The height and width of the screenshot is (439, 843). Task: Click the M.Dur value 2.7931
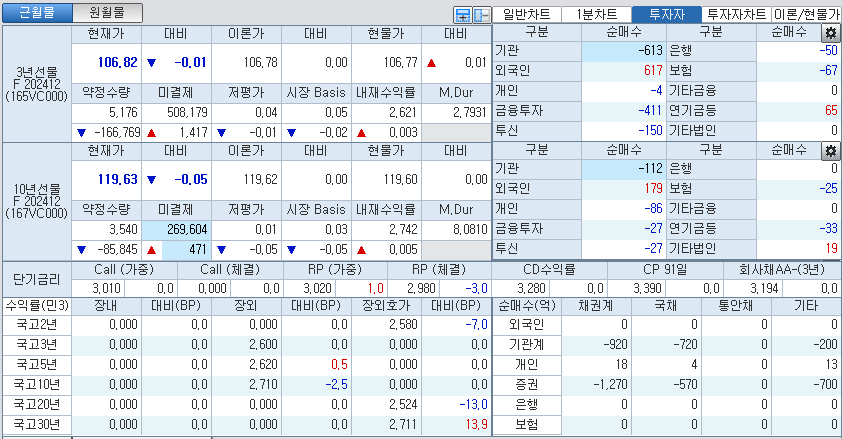click(x=470, y=112)
